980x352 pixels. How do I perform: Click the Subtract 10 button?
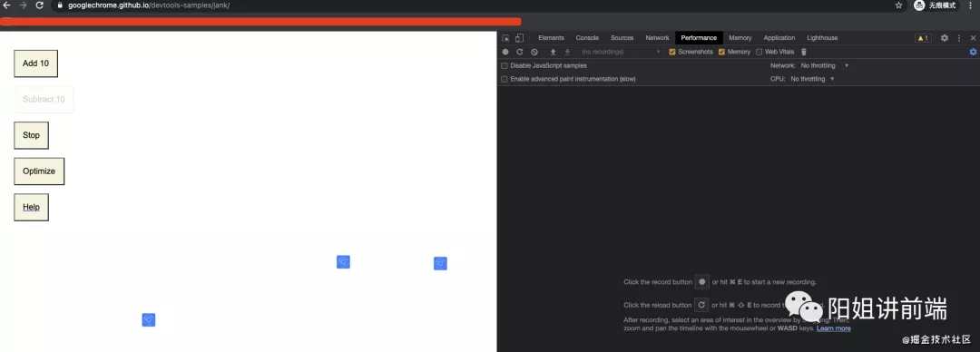tap(44, 100)
